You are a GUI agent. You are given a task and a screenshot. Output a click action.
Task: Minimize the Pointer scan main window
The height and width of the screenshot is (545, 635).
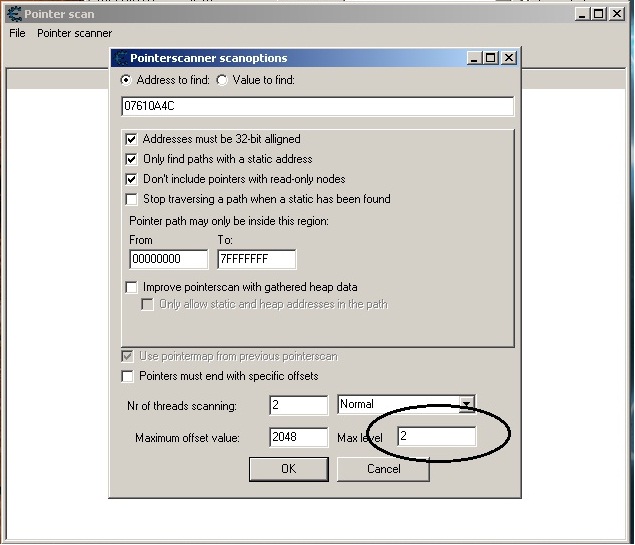[582, 14]
